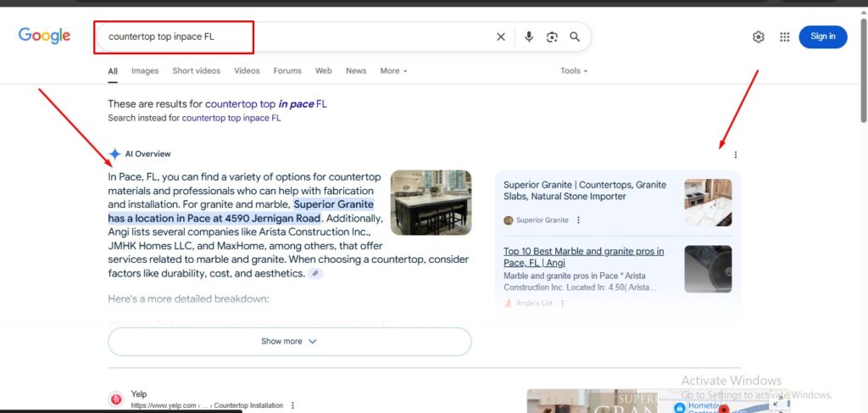Search instead for 'countertop top inpace FL'
This screenshot has height=413, width=868.
pos(231,118)
